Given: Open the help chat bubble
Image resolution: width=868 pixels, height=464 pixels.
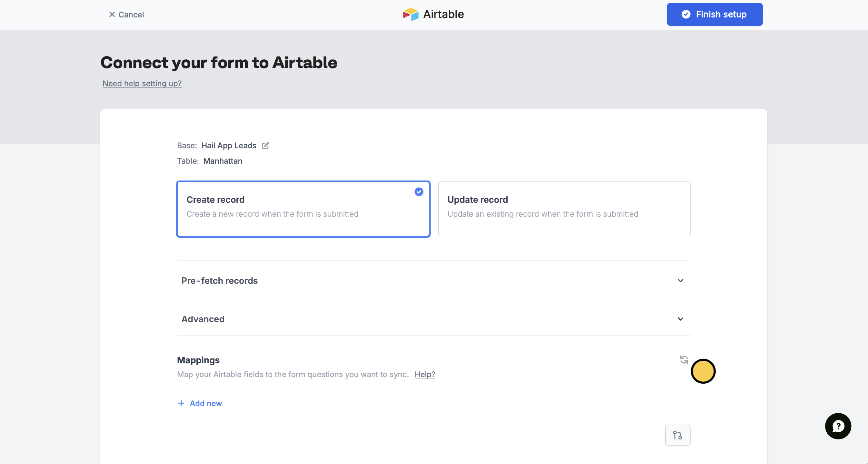Looking at the screenshot, I should pyautogui.click(x=838, y=426).
